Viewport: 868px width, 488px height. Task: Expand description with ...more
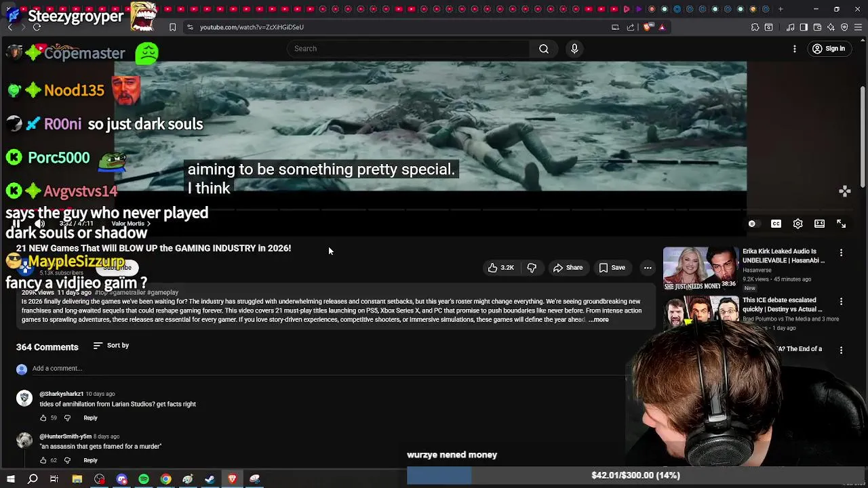click(x=599, y=320)
